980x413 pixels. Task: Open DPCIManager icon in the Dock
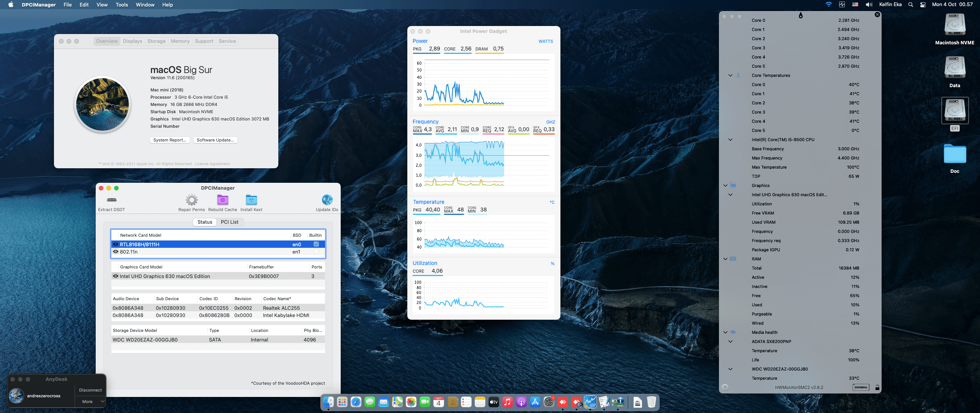[617, 402]
